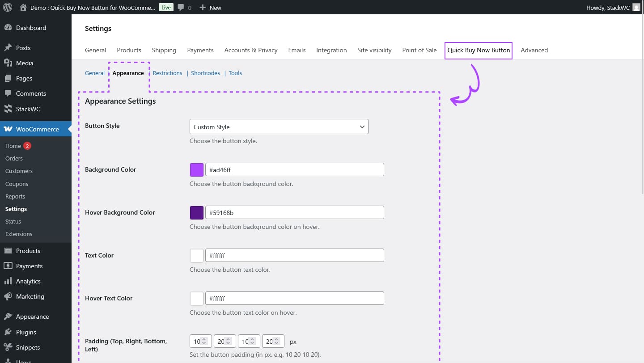Click the Hover Background Color dark swatch
The image size is (644, 363).
point(197,213)
